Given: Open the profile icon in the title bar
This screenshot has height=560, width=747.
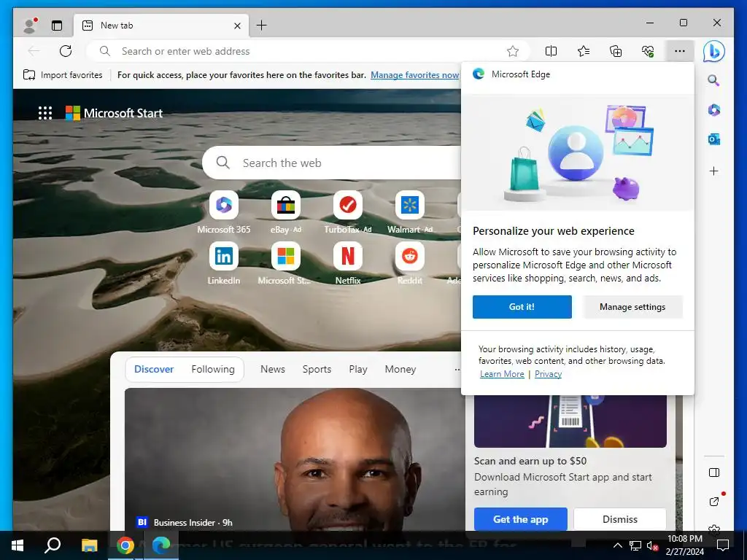Looking at the screenshot, I should (31, 26).
